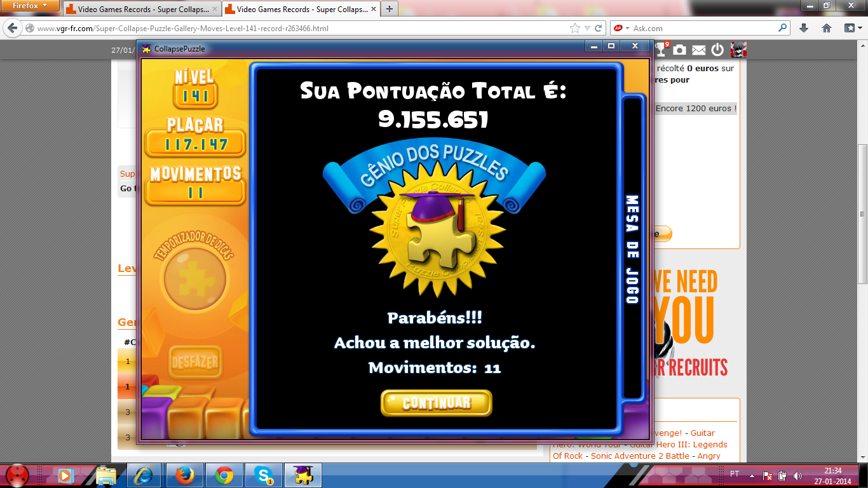Go to the Firefox home page
868x488 pixels.
827,29
